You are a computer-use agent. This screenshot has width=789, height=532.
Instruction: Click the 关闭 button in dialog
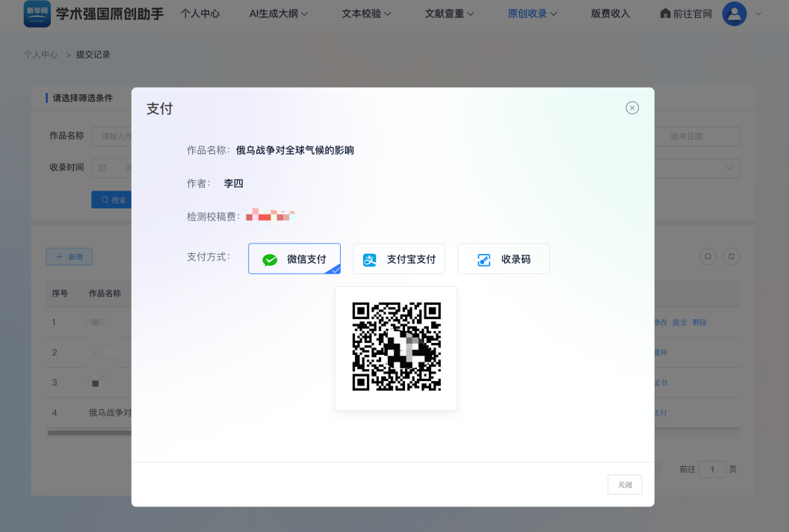625,484
